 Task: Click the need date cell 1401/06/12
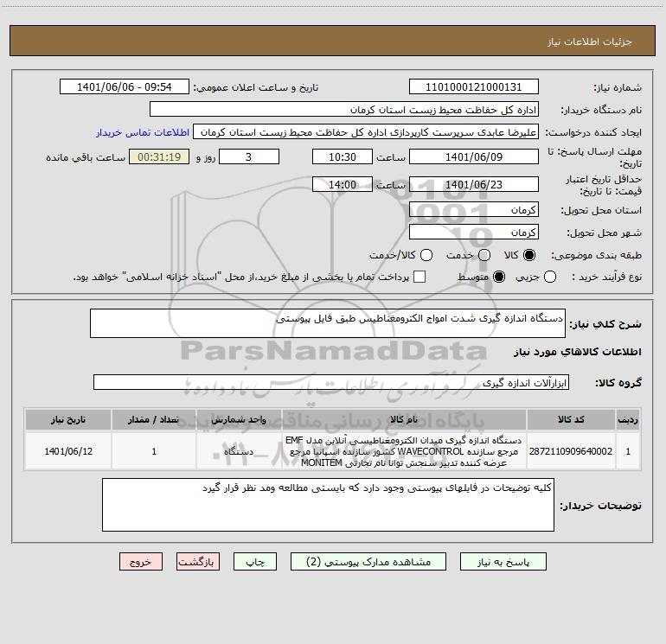[68, 451]
